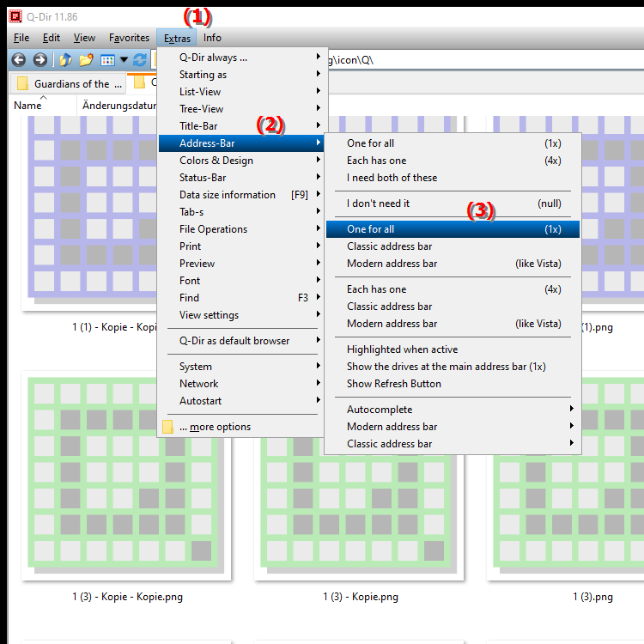The height and width of the screenshot is (644, 644).
Task: Click the address bar path field
Action: pyautogui.click(x=484, y=60)
